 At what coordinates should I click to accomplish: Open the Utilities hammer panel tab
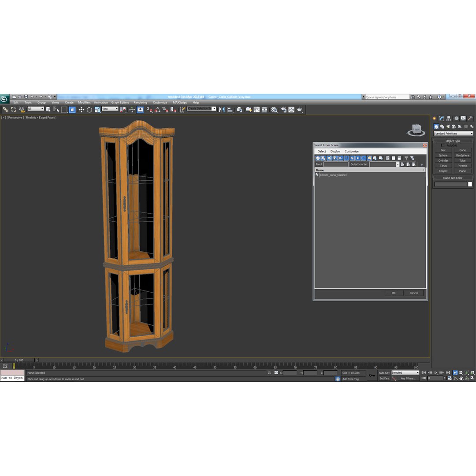470,119
